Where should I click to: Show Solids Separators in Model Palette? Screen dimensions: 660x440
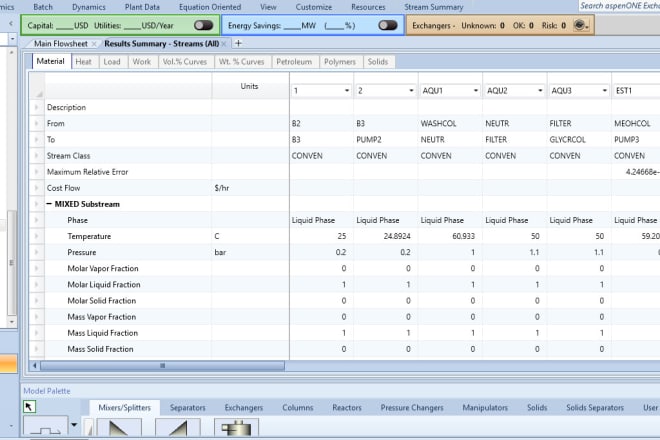coord(595,408)
